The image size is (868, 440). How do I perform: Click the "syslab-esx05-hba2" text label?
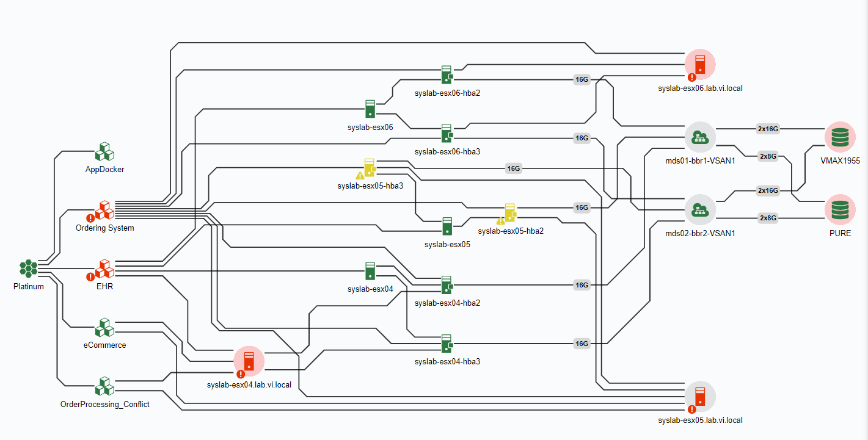(511, 231)
